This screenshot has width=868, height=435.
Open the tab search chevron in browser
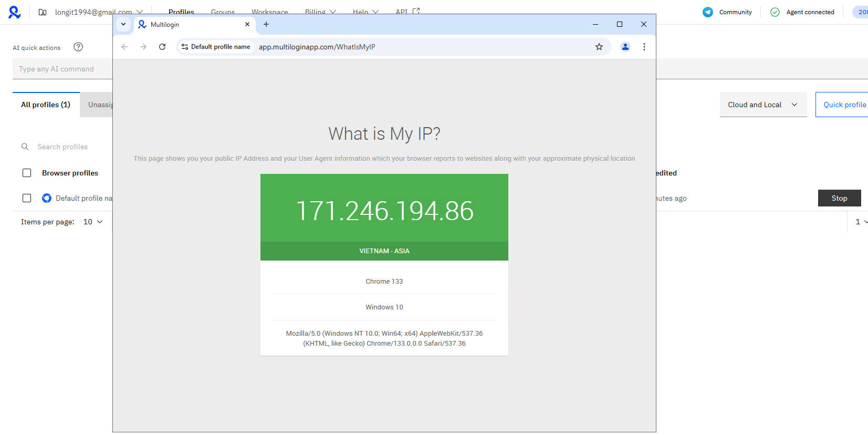point(123,24)
